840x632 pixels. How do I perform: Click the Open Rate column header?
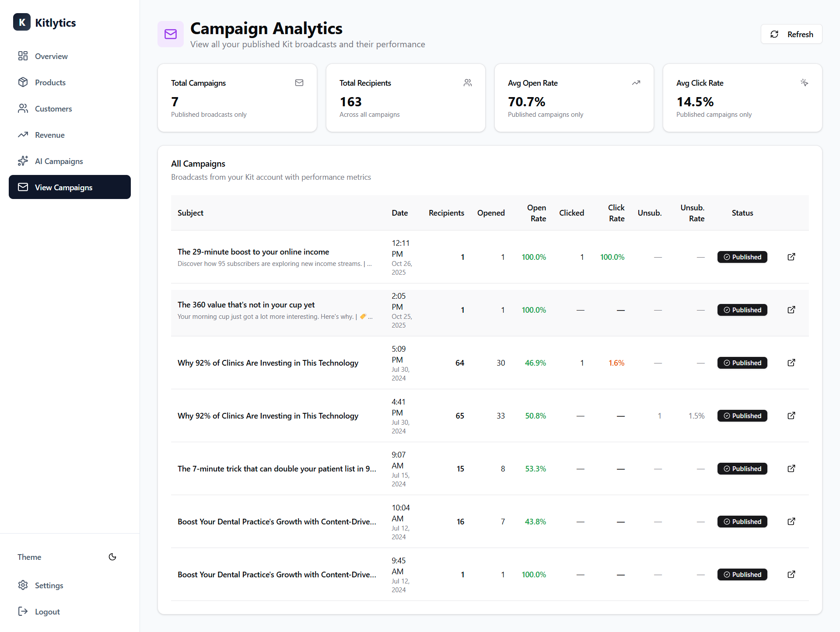(536, 213)
